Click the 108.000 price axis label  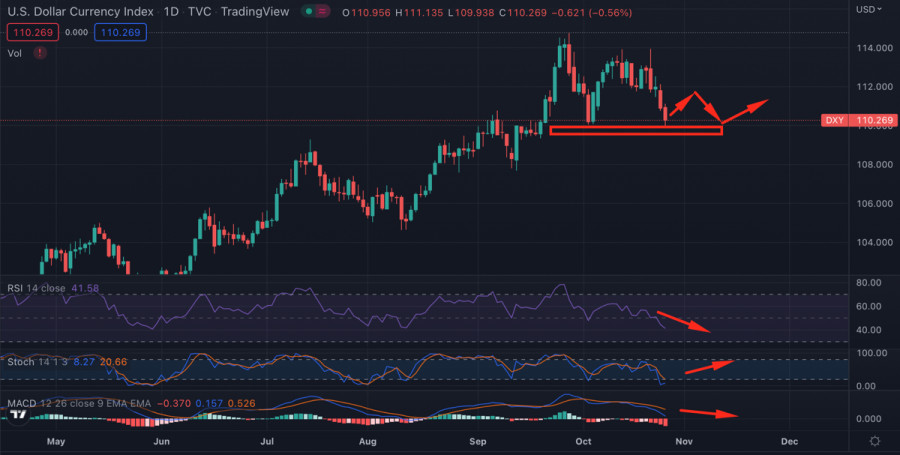pos(874,165)
